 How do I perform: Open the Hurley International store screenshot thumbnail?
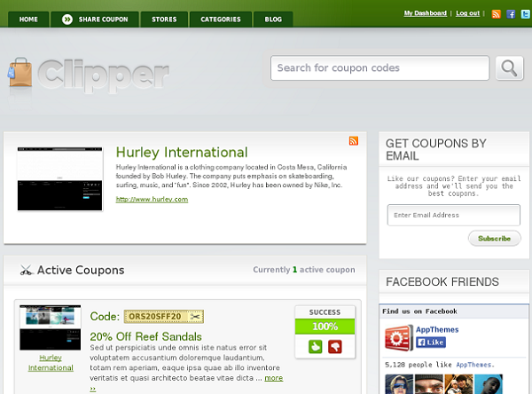click(59, 179)
